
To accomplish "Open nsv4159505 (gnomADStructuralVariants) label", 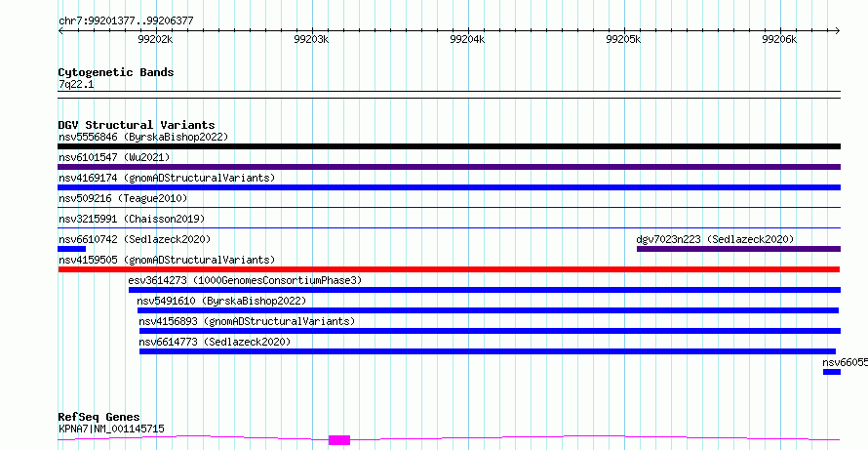I will pos(167,260).
